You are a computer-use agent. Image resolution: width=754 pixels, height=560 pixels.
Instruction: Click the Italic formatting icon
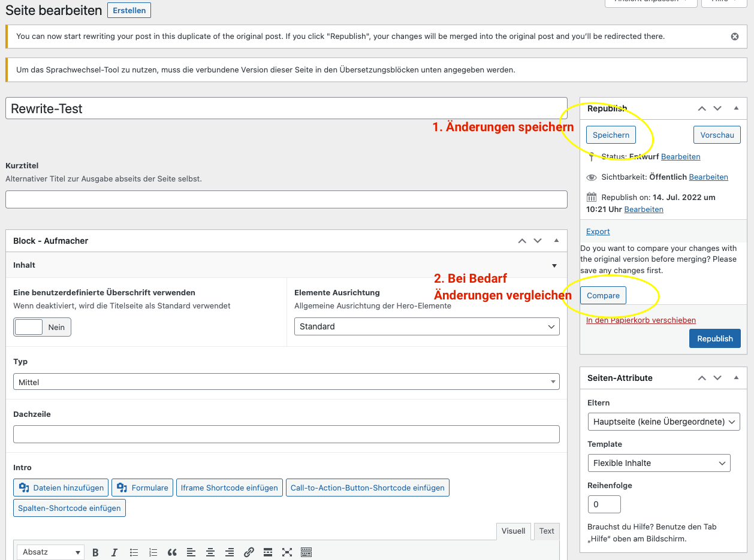(114, 552)
